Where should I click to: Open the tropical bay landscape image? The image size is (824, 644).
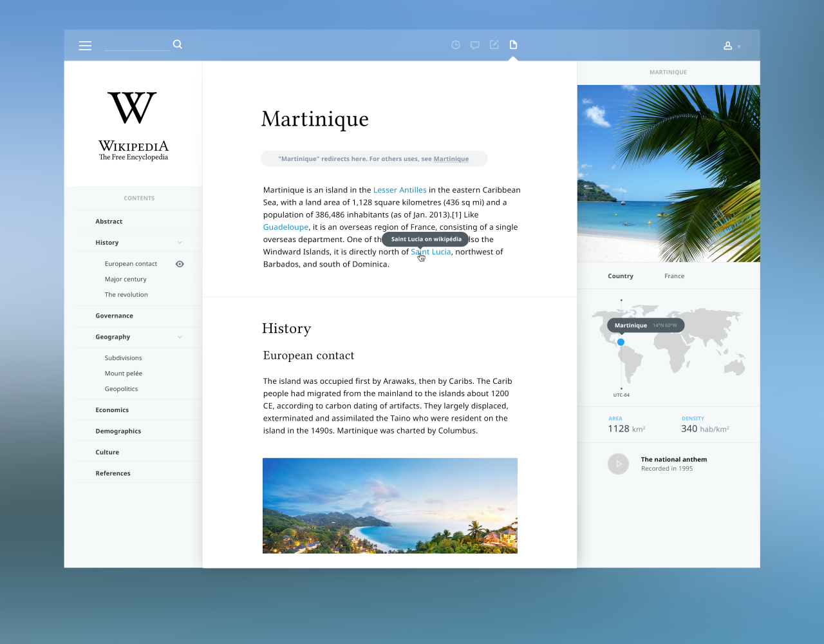[x=389, y=506]
